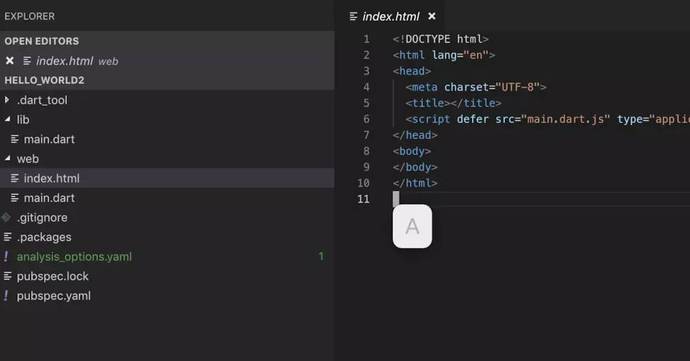
Task: Click the yaml exclamation icon beside analysis_options.yaml
Action: point(6,256)
